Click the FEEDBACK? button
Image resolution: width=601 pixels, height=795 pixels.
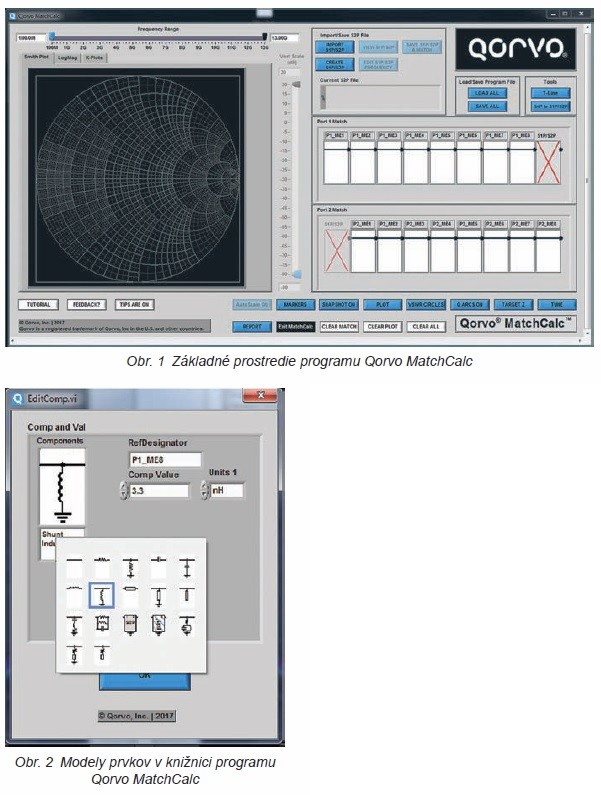point(87,305)
